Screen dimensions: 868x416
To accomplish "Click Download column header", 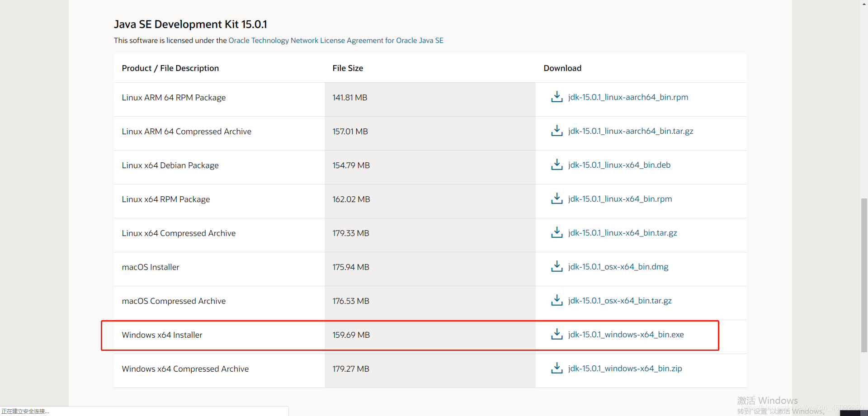I will 562,68.
